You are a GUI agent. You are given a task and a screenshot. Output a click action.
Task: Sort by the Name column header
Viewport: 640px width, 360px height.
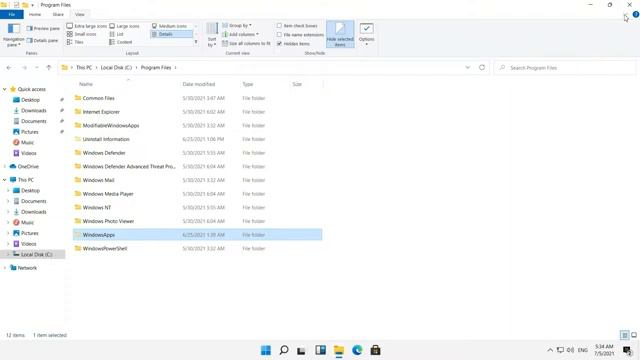click(86, 84)
